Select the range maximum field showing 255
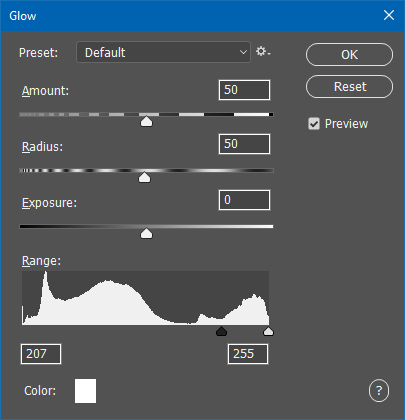 [x=248, y=354]
